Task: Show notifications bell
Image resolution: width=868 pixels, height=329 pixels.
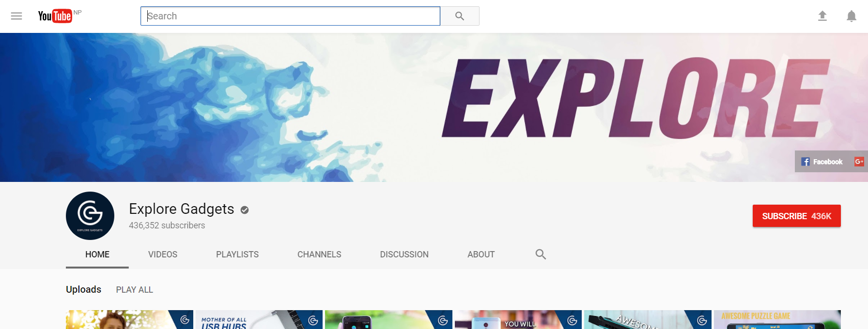Action: pyautogui.click(x=852, y=16)
